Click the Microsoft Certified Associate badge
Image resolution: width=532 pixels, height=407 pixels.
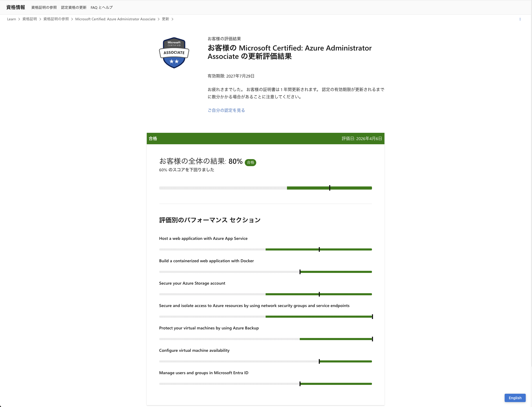click(x=174, y=53)
